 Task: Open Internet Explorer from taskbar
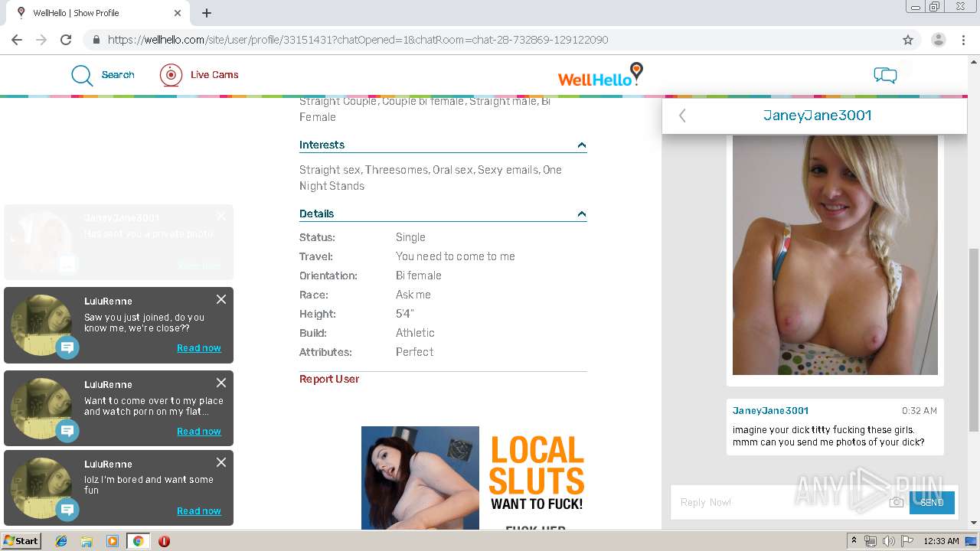pyautogui.click(x=61, y=541)
